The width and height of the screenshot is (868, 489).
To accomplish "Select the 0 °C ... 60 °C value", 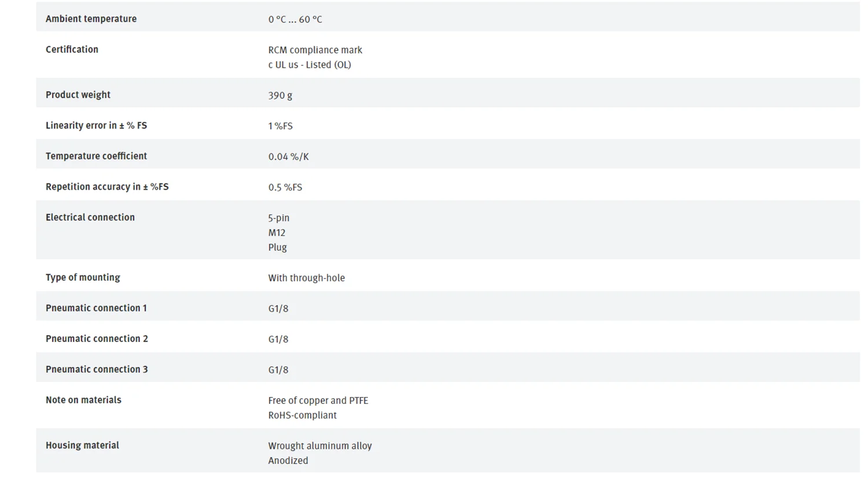I will 295,19.
